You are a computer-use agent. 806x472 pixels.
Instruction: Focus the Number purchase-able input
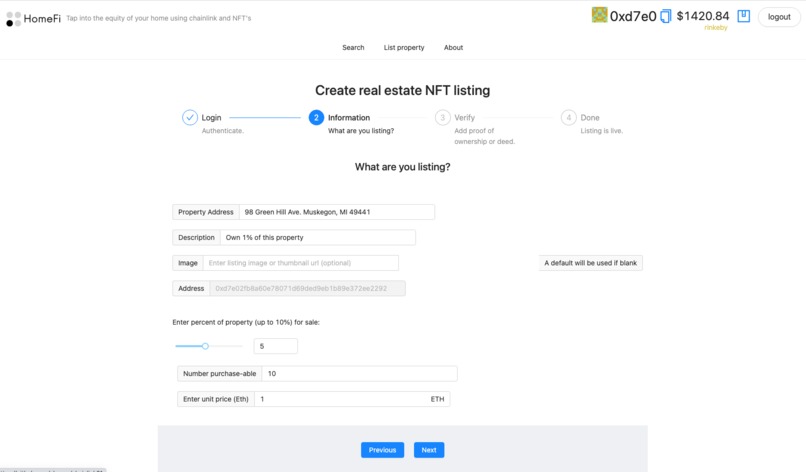359,374
